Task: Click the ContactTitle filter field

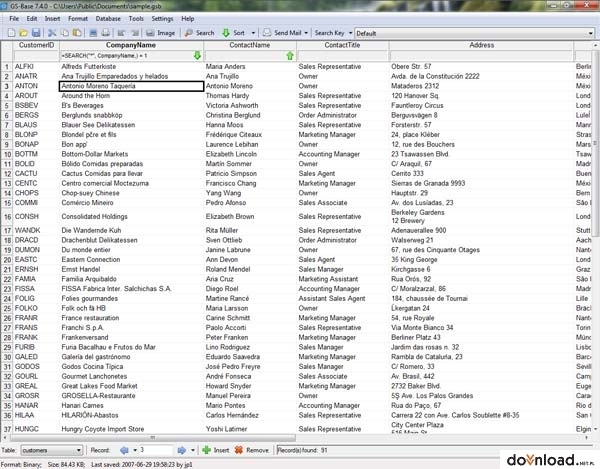Action: coord(342,56)
